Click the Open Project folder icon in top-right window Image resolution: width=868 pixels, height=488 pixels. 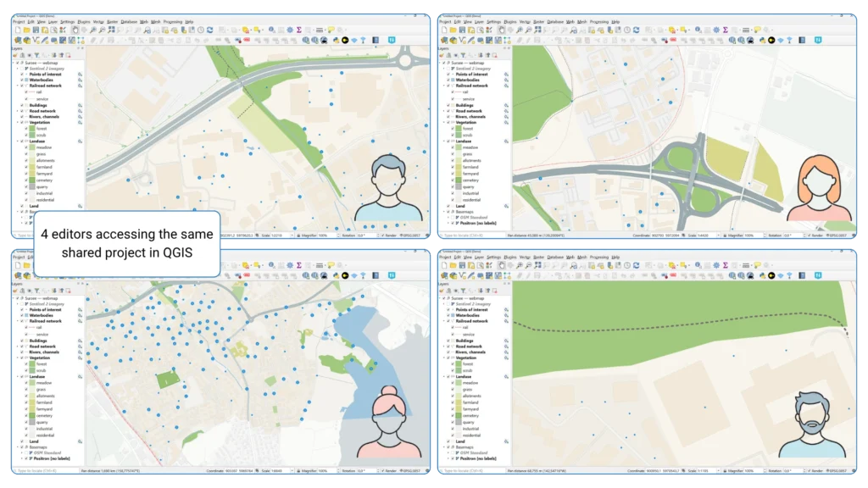point(454,30)
